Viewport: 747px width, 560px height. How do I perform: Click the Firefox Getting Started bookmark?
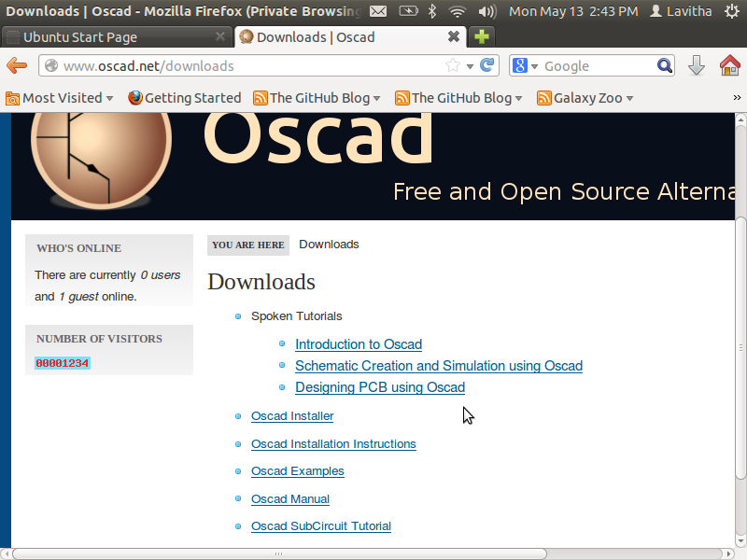(x=185, y=98)
